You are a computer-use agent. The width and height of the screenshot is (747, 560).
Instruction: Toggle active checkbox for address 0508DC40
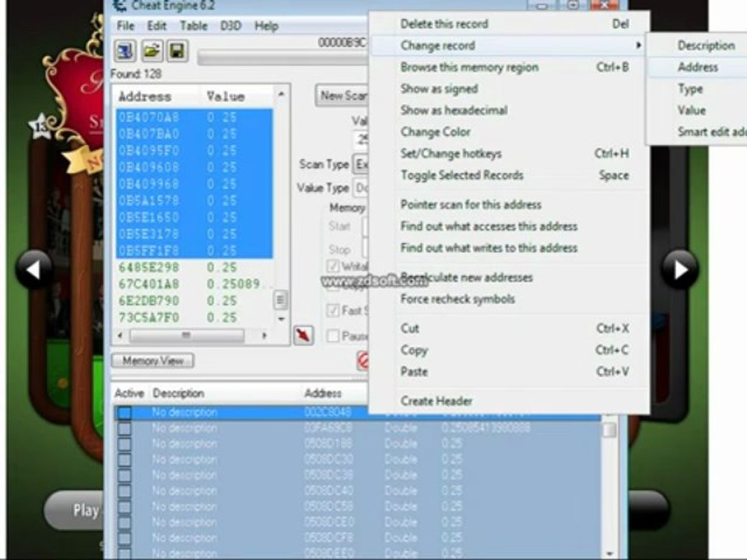coord(124,492)
